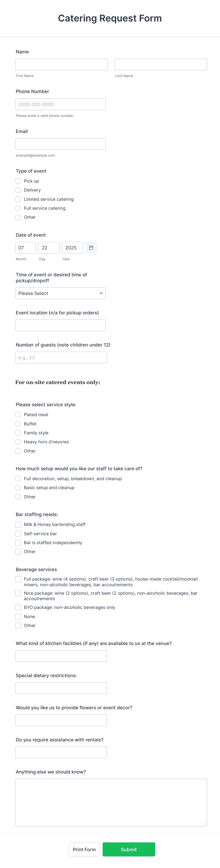Click the Phone Number field
Screen dimensions: 220x868
[60, 104]
